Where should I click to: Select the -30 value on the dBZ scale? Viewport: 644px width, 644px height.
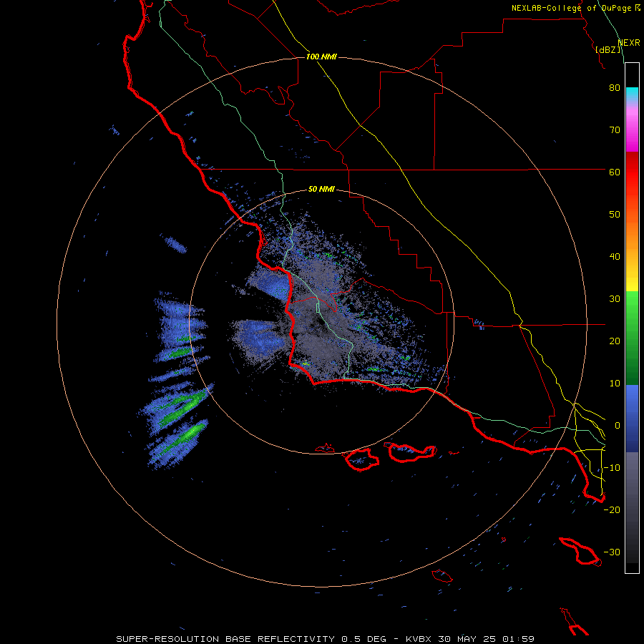point(612,552)
